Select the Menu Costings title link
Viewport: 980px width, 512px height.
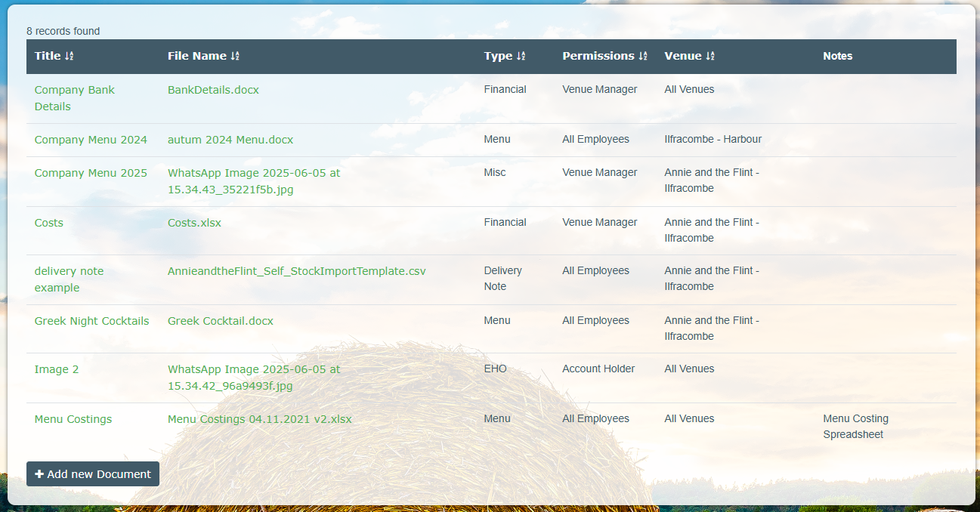[73, 419]
